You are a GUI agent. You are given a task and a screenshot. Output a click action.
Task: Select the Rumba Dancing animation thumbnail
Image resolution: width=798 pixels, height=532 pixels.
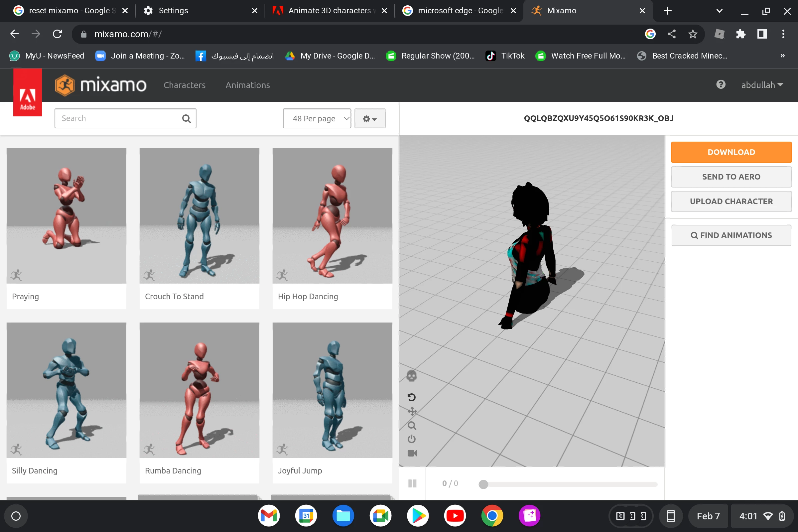point(199,390)
